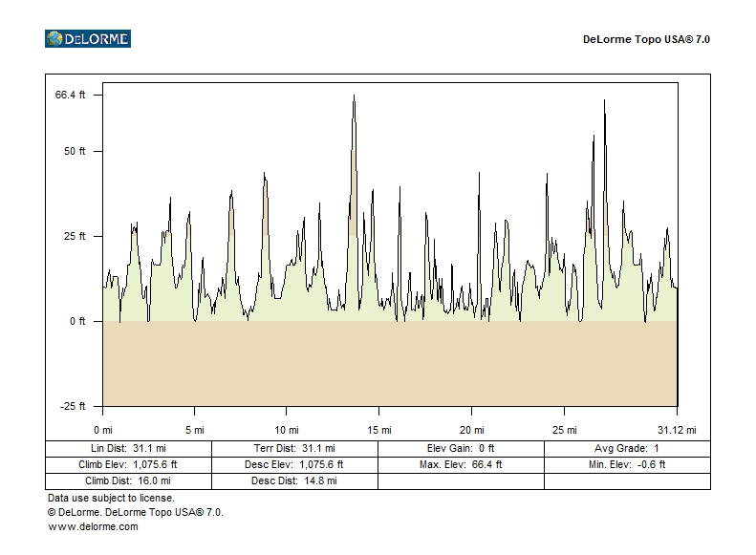Viewport: 756px width, 555px height.
Task: Click the 15 mi x-axis label
Action: 379,430
